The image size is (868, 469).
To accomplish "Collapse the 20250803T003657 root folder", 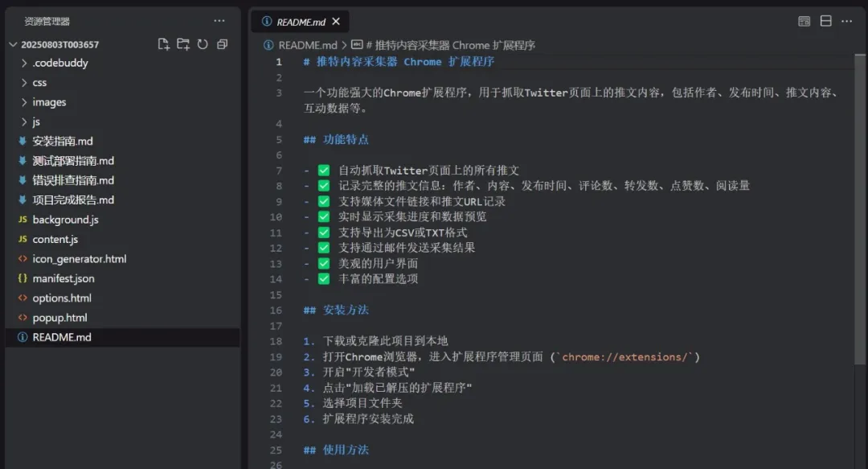I will click(12, 44).
